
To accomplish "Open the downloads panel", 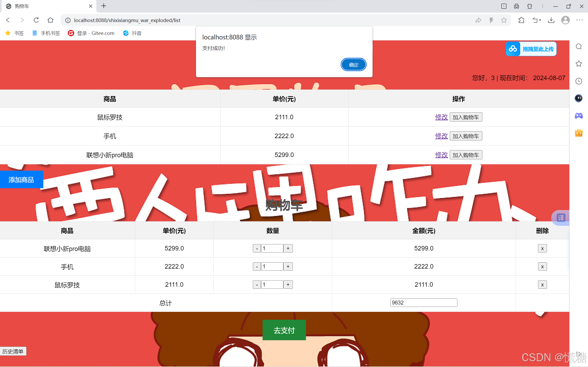I will [551, 20].
